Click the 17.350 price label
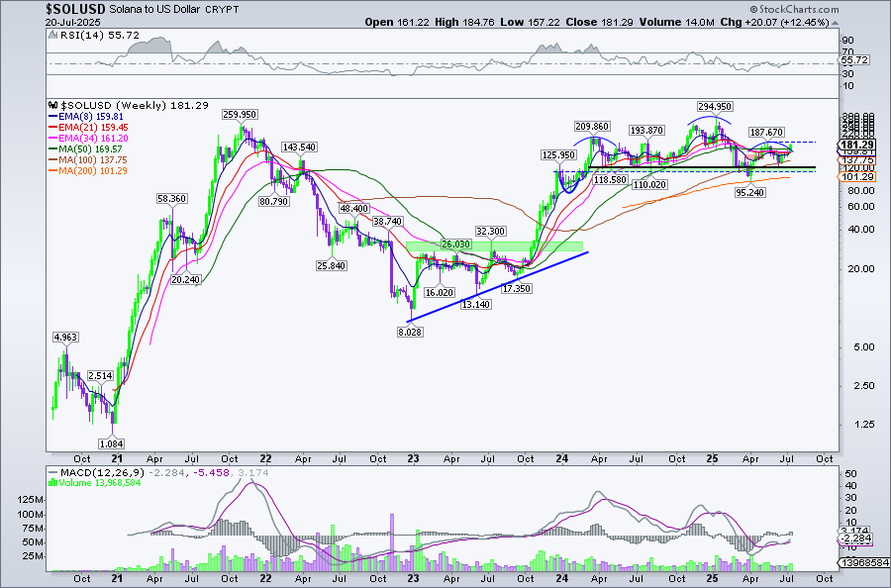 coord(516,289)
